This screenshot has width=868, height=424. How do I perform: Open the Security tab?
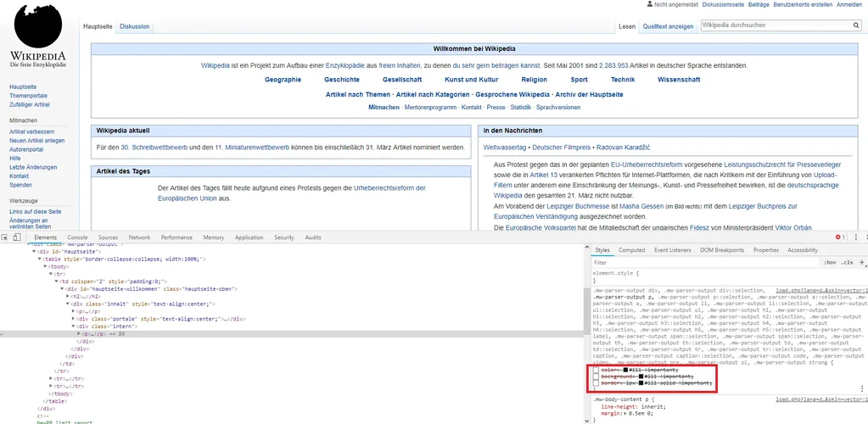[284, 237]
